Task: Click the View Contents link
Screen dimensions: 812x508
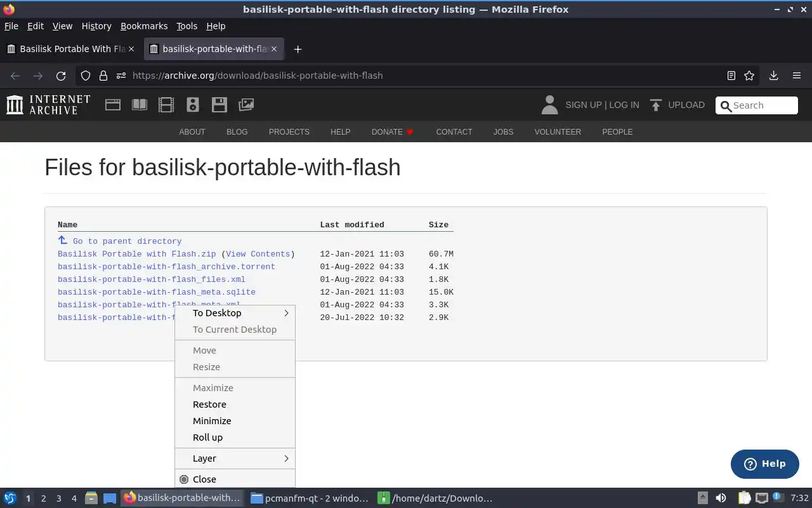Action: pyautogui.click(x=258, y=254)
